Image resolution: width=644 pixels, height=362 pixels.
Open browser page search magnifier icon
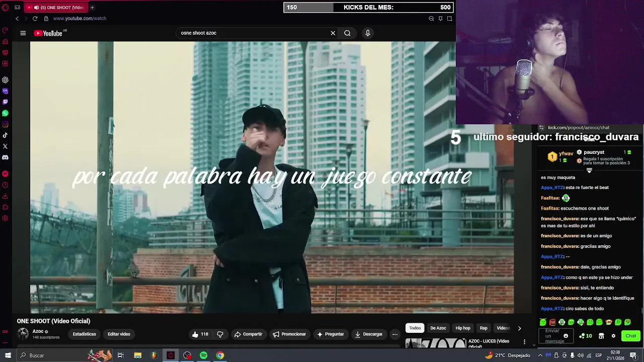431,19
